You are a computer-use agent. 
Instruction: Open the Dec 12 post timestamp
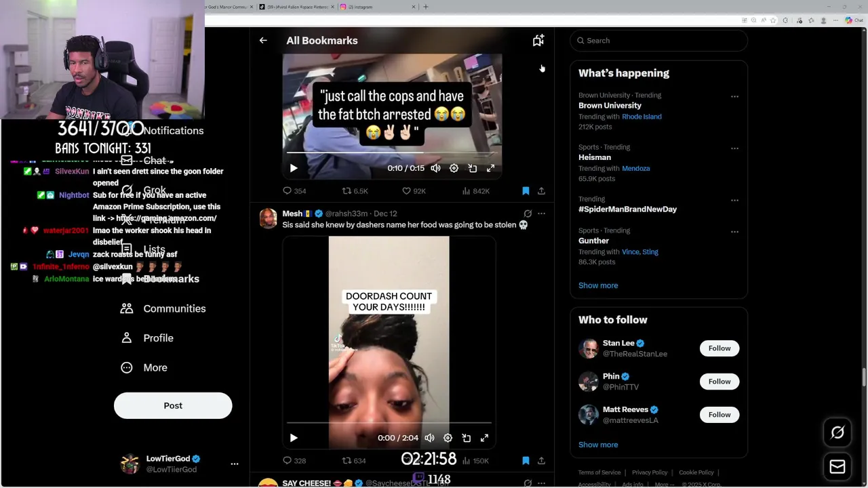pos(385,213)
